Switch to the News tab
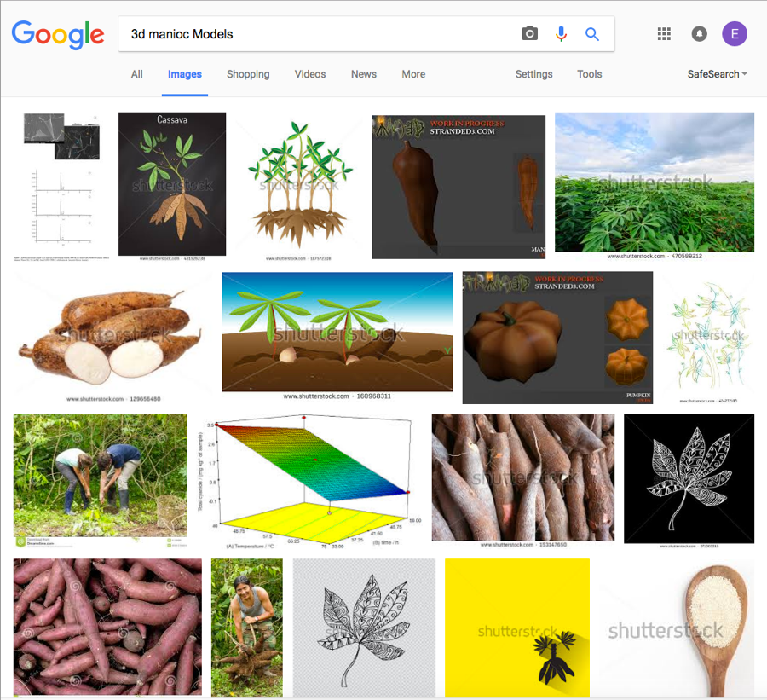This screenshot has height=700, width=767. [364, 74]
